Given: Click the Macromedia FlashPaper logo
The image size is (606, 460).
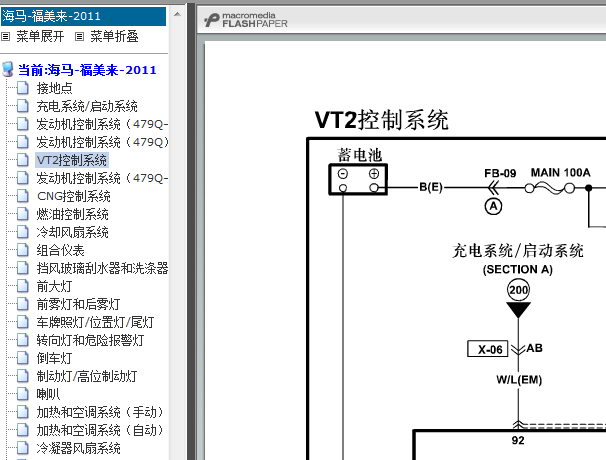Looking at the screenshot, I should point(246,20).
